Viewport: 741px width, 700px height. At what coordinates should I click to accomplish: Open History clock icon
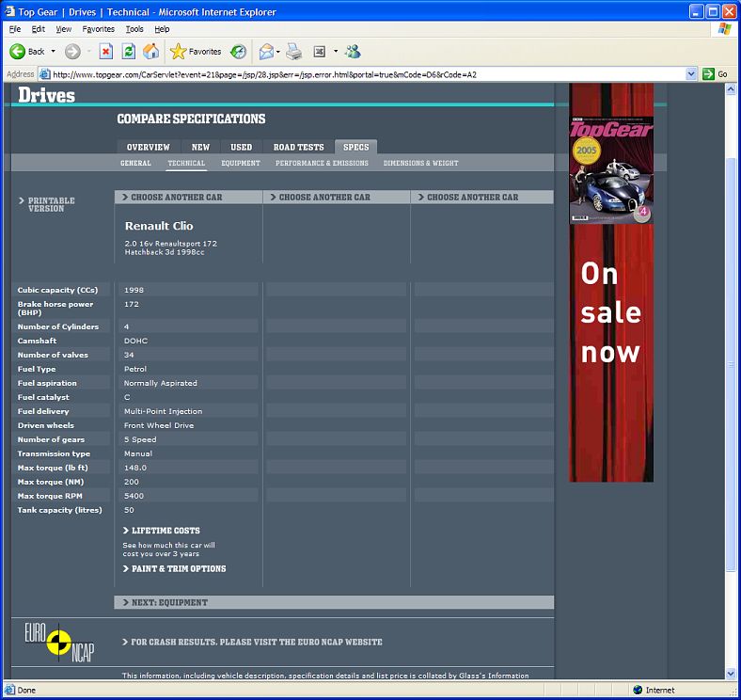click(x=239, y=51)
